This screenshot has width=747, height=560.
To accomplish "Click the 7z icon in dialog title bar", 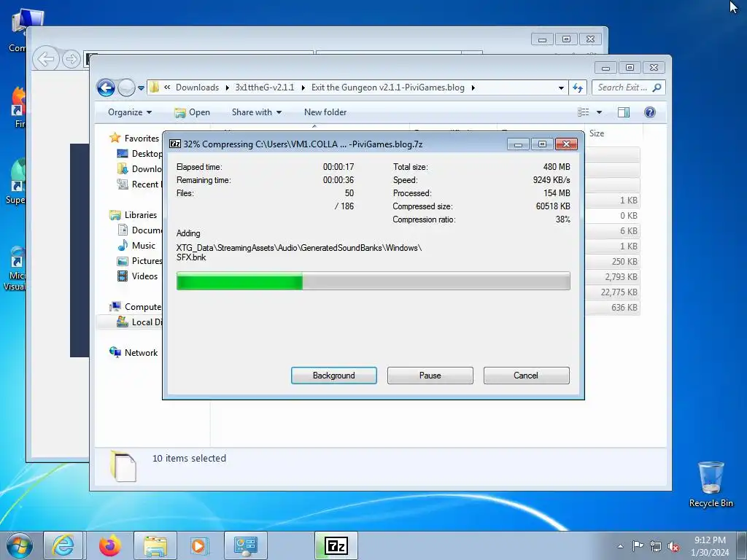I will coord(175,144).
